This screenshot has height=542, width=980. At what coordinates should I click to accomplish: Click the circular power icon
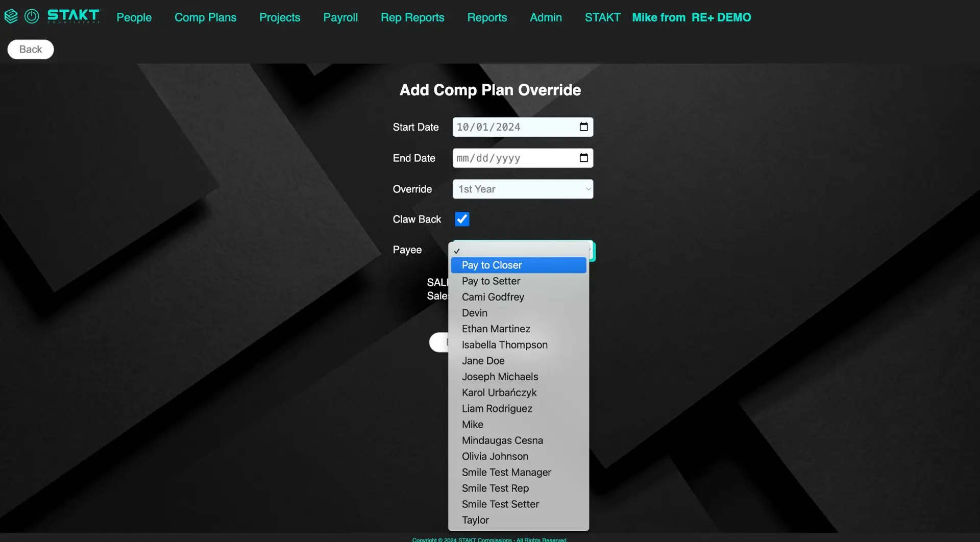[32, 16]
